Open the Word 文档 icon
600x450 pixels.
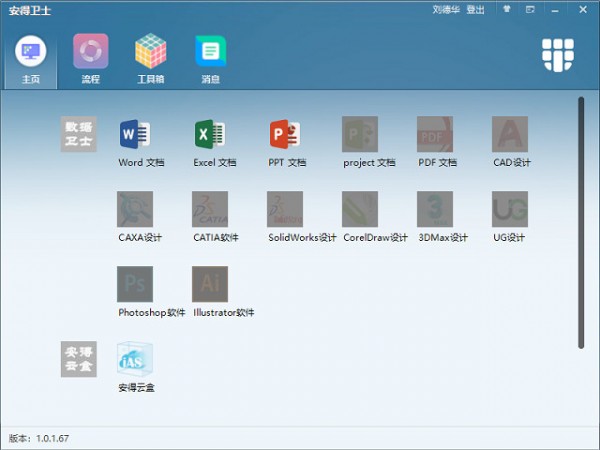point(135,134)
